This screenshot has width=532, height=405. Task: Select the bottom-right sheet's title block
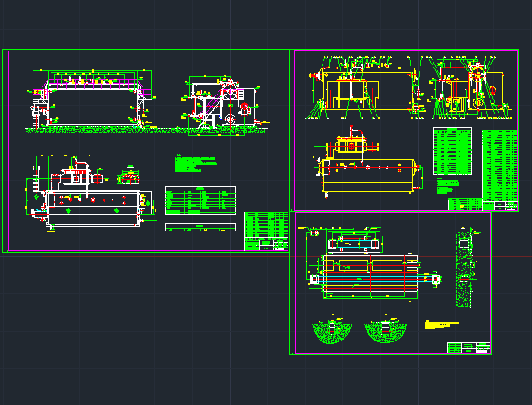tap(468, 348)
